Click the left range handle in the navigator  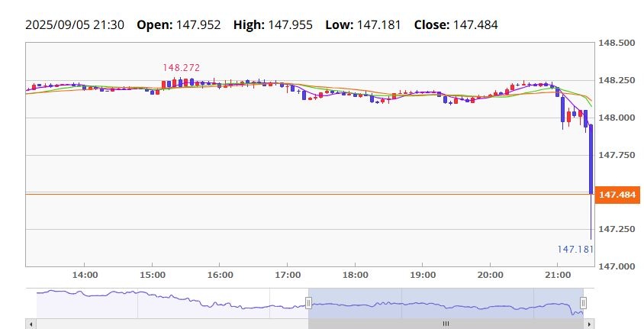tap(309, 303)
